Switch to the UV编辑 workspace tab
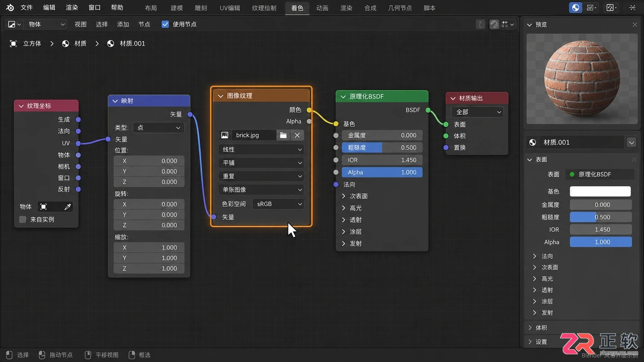The height and width of the screenshot is (362, 644). [230, 8]
